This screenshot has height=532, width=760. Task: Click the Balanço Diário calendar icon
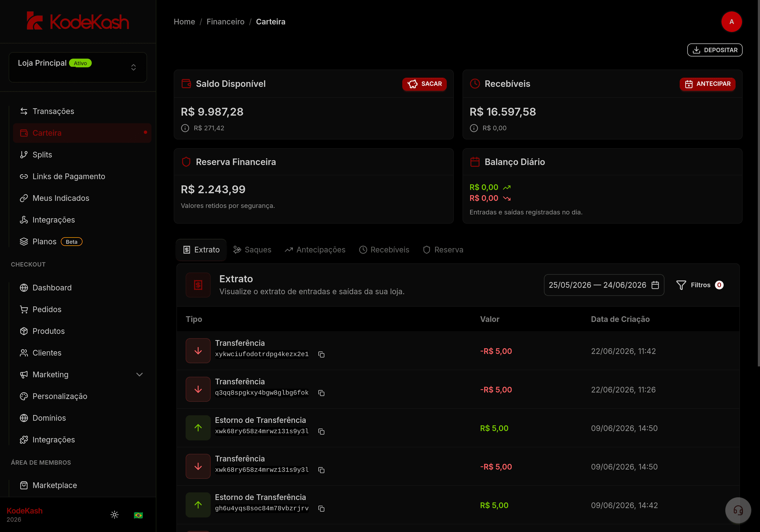tap(475, 161)
